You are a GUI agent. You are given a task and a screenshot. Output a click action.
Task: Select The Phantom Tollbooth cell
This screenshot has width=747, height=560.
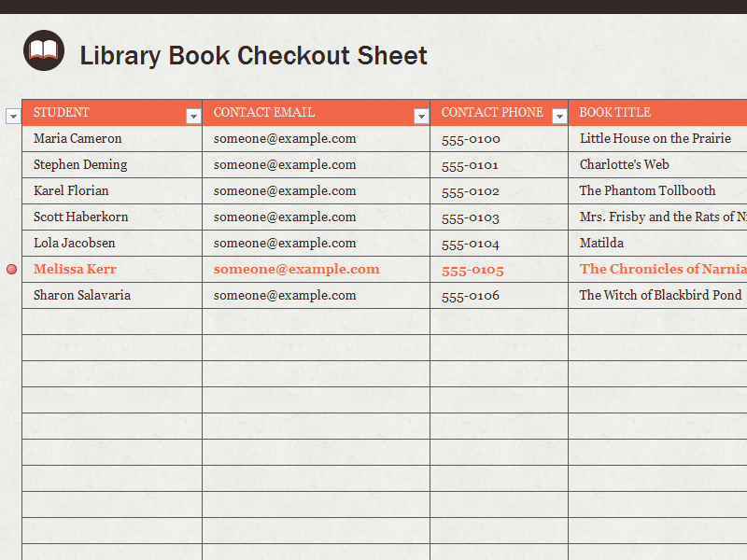658,191
